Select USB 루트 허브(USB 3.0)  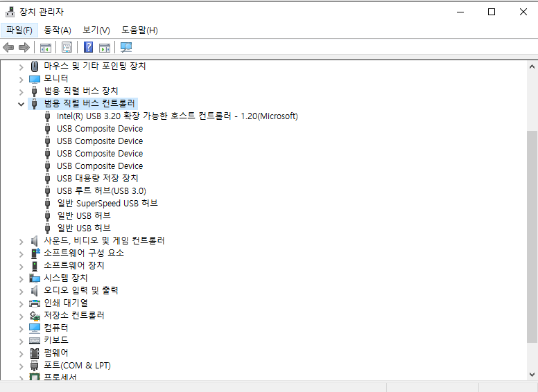pos(101,191)
